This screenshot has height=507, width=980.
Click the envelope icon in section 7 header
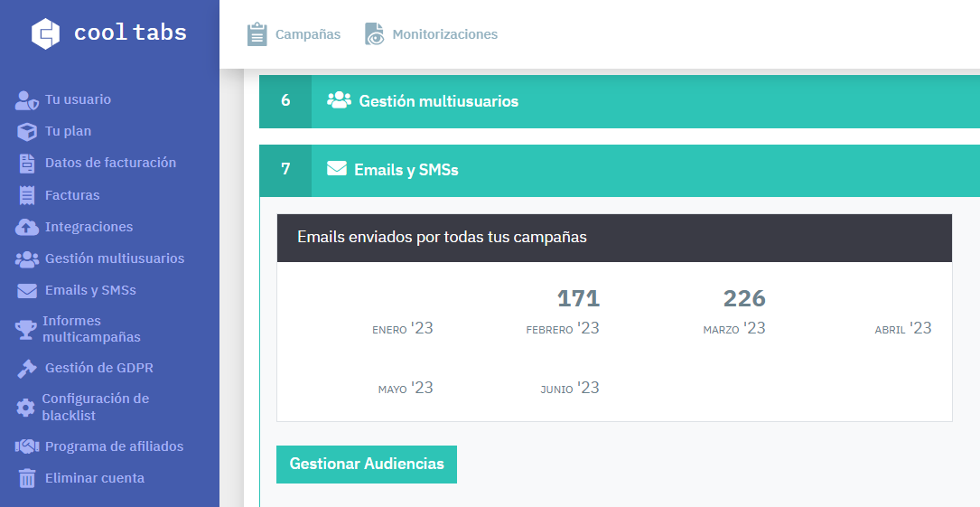337,169
